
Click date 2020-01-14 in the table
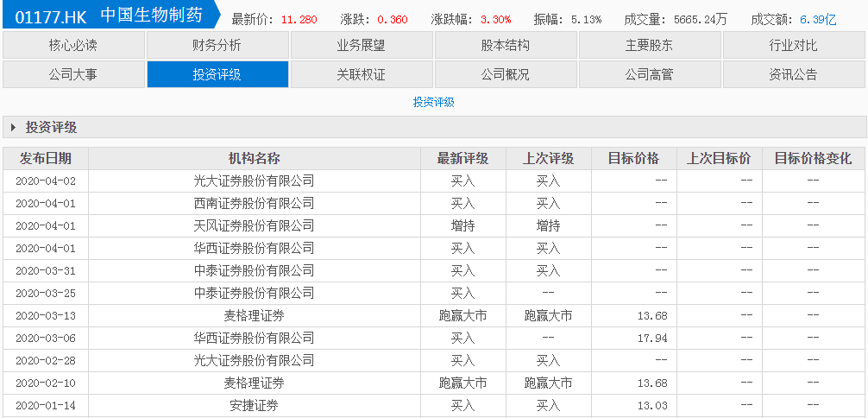pos(46,406)
